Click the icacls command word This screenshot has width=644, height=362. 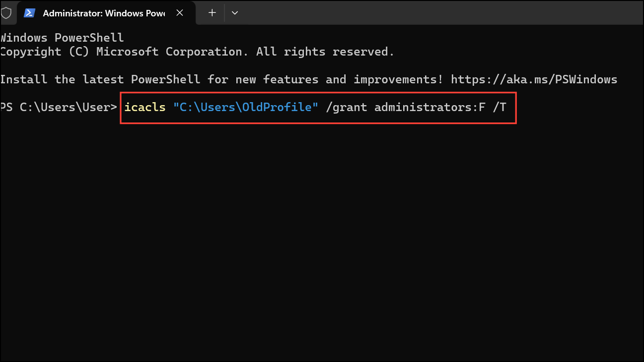pyautogui.click(x=145, y=107)
